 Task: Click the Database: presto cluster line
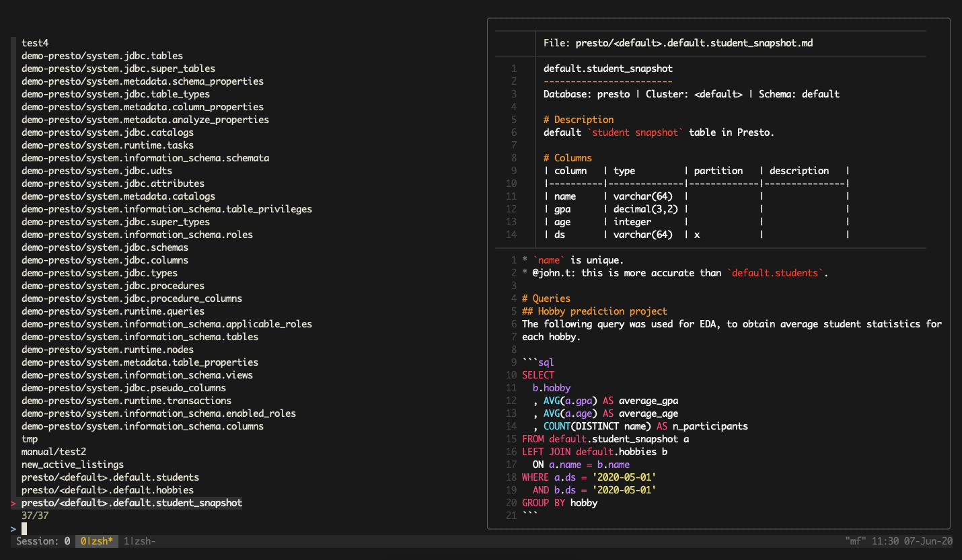(692, 94)
